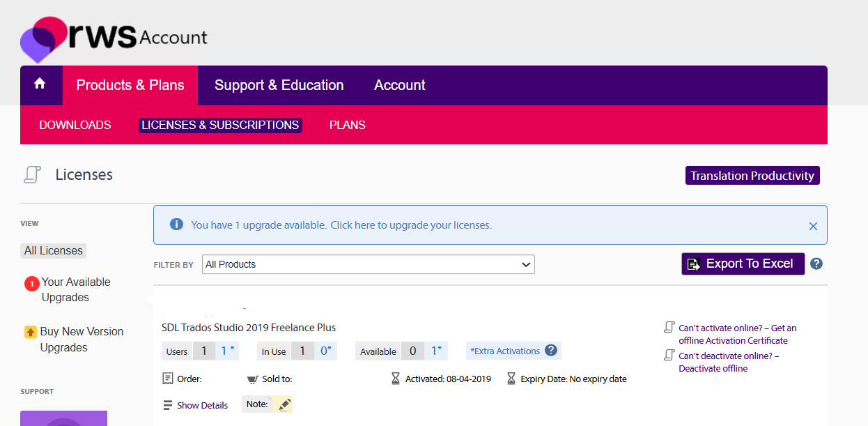
Task: Click the home icon in navigation bar
Action: (x=40, y=84)
